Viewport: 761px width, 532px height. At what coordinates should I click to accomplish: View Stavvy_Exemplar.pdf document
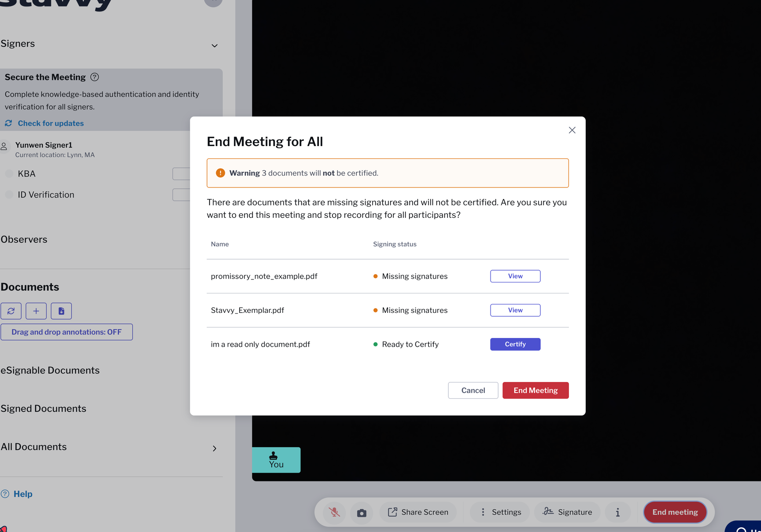tap(515, 310)
